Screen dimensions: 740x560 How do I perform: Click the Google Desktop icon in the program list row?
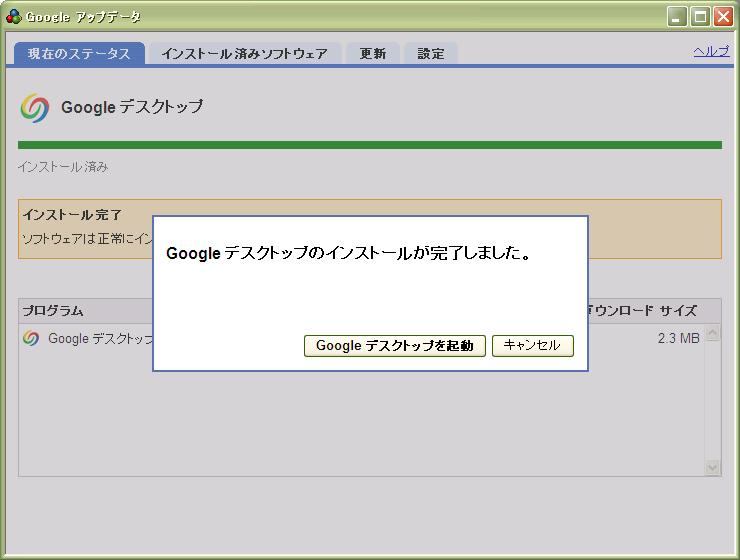31,338
